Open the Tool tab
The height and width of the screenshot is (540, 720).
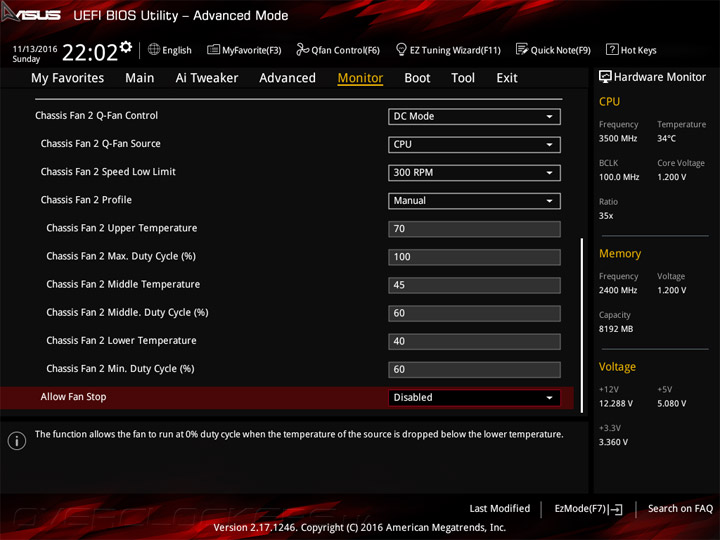(463, 78)
